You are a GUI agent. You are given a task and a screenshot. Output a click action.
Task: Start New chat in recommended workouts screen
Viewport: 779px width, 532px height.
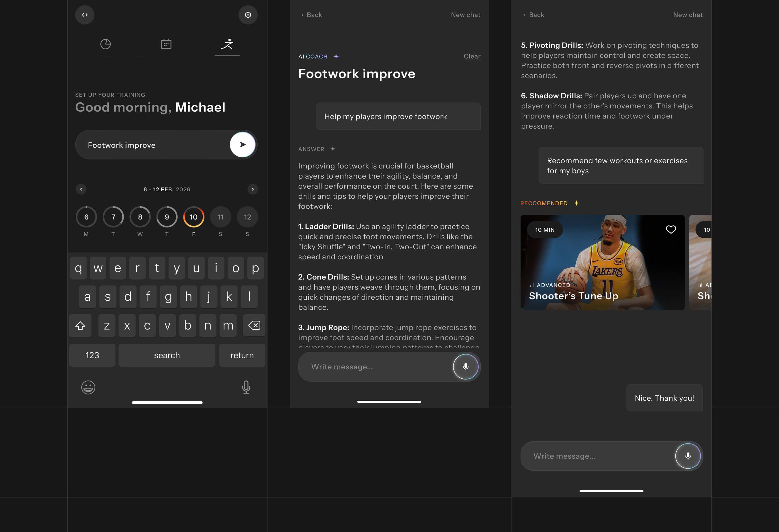pyautogui.click(x=688, y=15)
